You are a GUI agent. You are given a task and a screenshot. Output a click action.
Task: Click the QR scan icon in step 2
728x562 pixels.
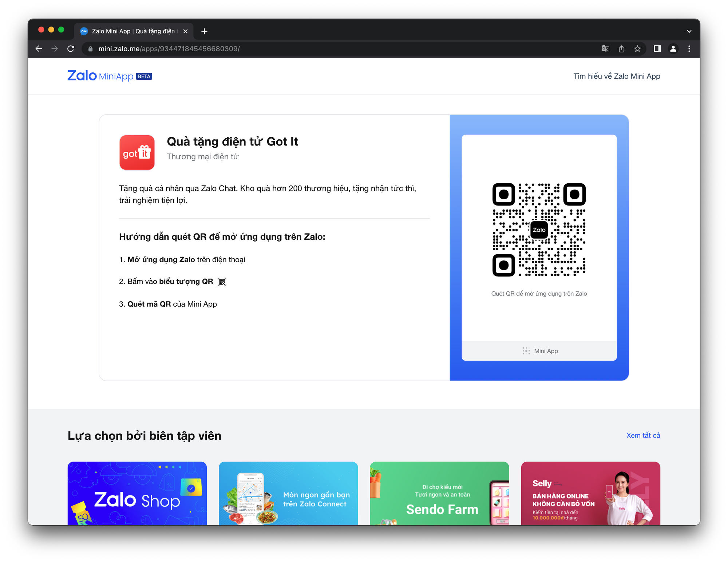tap(222, 282)
